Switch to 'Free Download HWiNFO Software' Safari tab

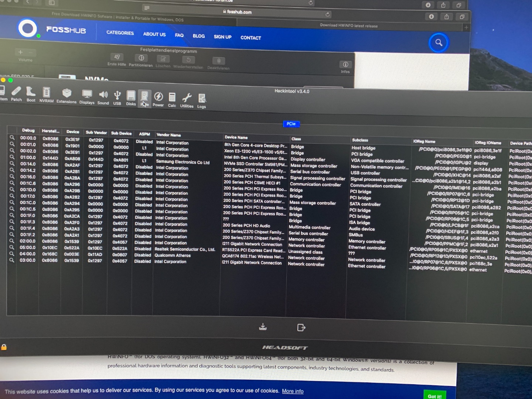point(117,17)
